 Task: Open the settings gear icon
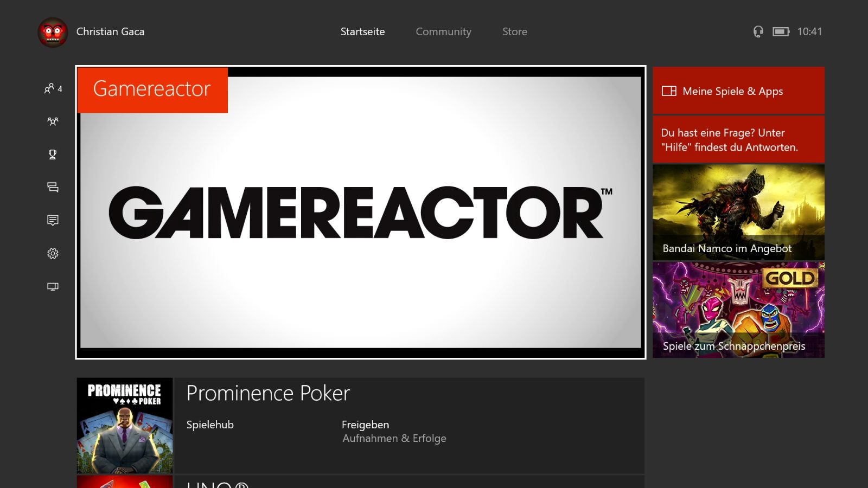click(53, 253)
